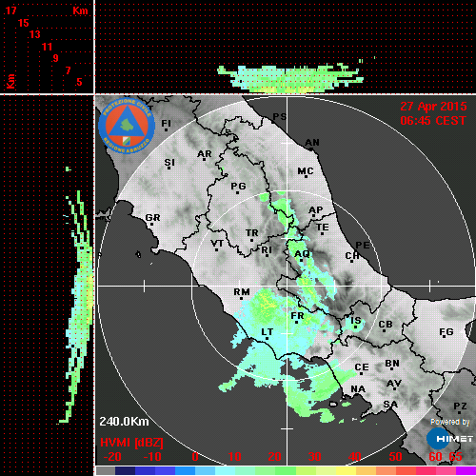Click the city label SI
Screen dimensions: 476x476
[169, 163]
